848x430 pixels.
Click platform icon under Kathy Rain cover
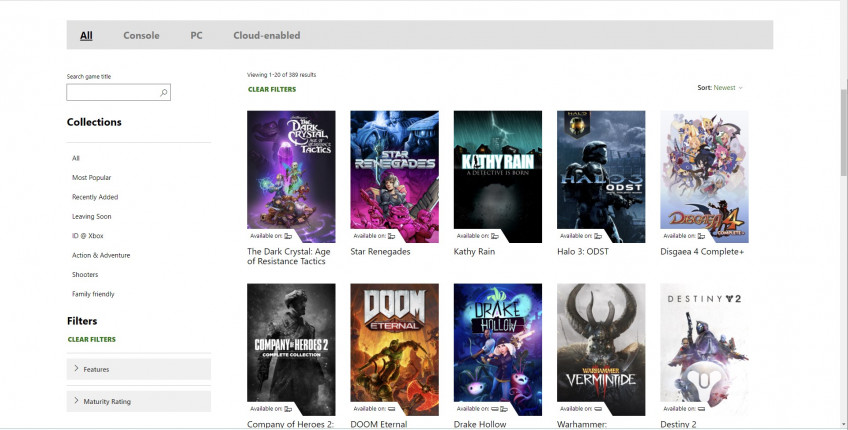[x=495, y=236]
